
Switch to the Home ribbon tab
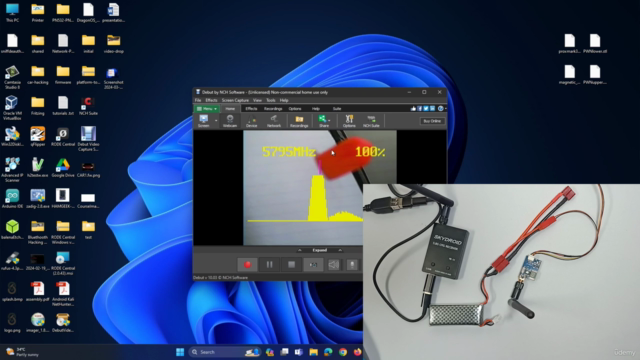[x=230, y=109]
